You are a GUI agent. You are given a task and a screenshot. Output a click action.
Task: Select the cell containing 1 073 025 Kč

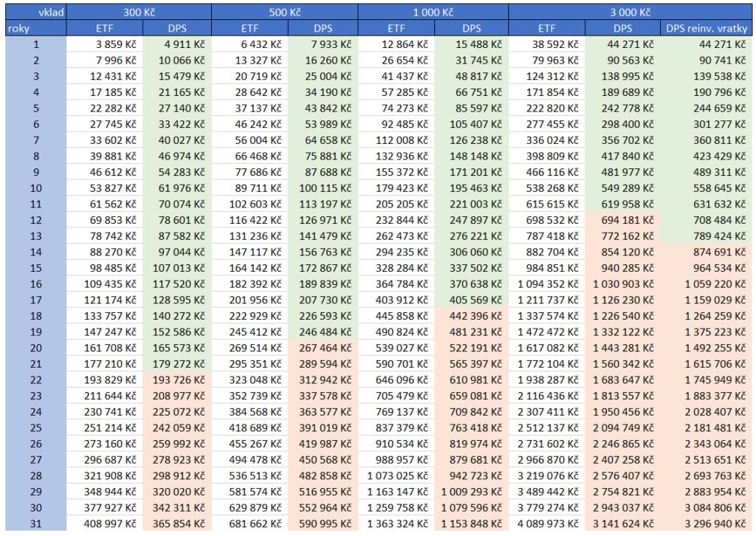point(396,476)
